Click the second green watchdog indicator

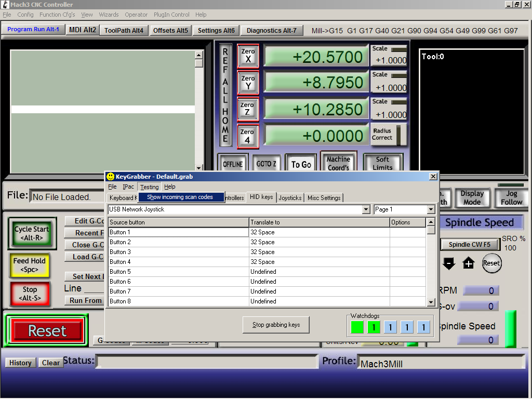point(374,327)
